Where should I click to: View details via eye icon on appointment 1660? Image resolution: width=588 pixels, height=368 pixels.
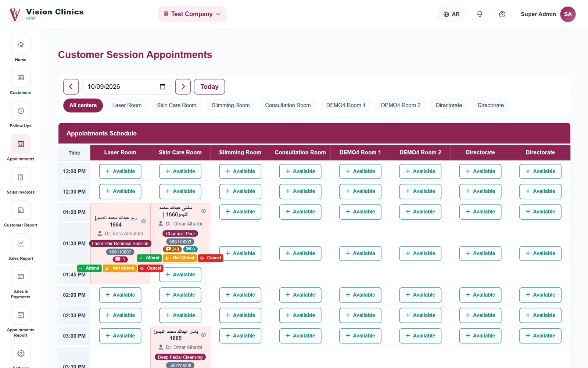coord(204,211)
